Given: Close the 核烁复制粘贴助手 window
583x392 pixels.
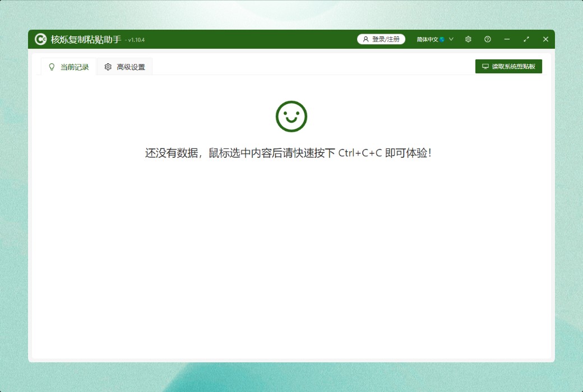Looking at the screenshot, I should (545, 39).
